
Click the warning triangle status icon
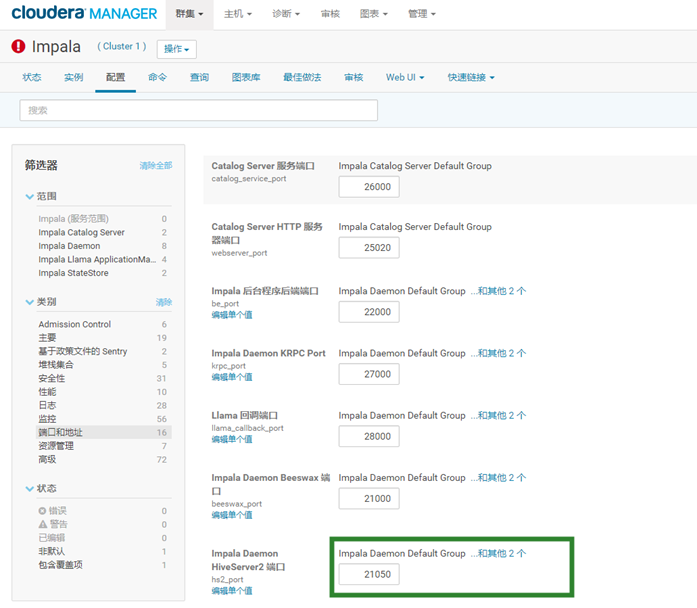click(x=43, y=524)
